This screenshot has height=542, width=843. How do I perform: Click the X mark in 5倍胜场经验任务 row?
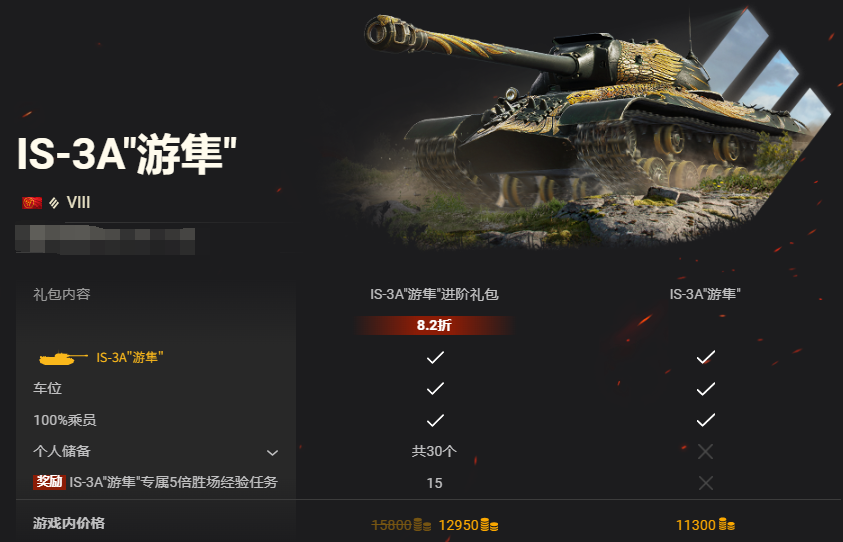[x=705, y=483]
